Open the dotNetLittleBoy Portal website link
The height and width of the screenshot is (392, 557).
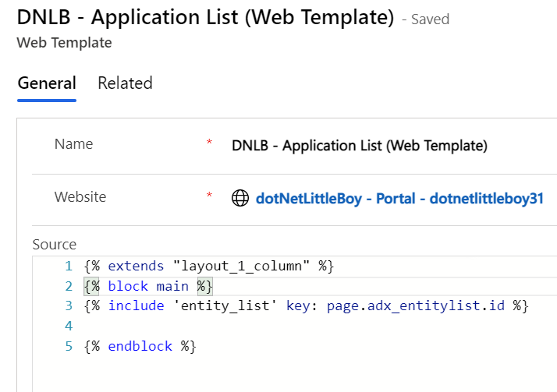399,199
